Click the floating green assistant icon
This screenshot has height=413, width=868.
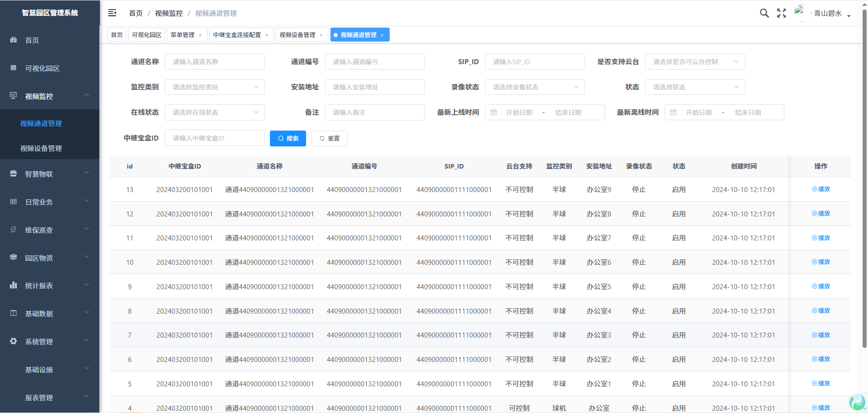click(x=857, y=402)
